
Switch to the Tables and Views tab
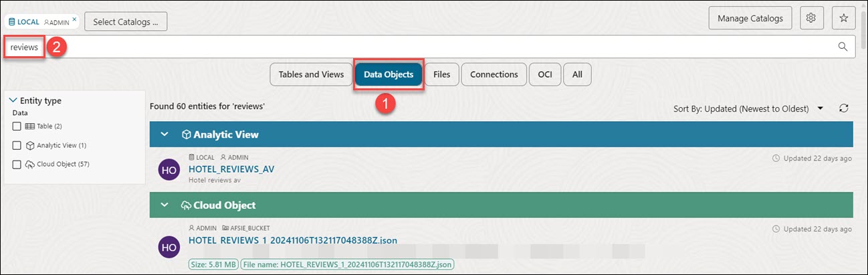point(311,74)
